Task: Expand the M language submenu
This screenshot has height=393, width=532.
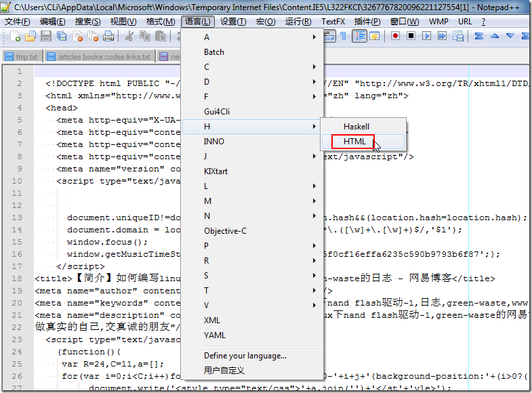Action: tap(251, 201)
